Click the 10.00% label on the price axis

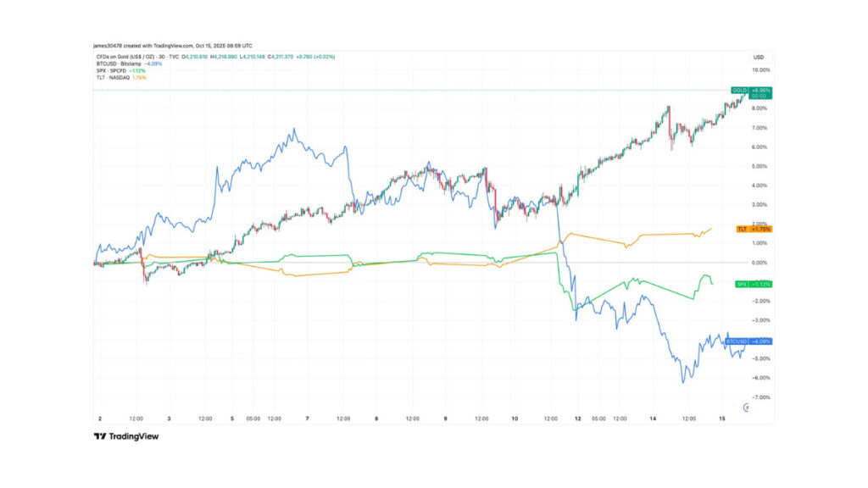(759, 70)
